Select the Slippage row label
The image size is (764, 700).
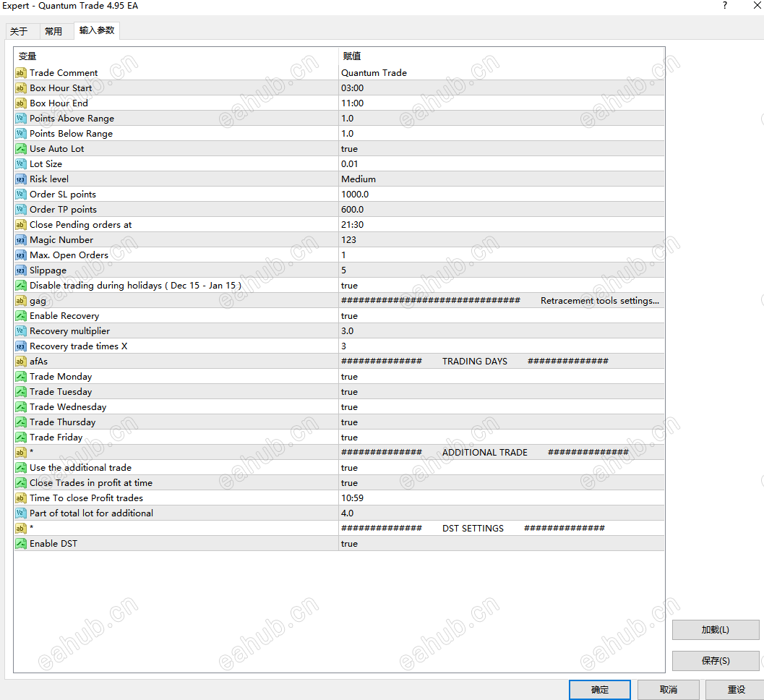(48, 270)
